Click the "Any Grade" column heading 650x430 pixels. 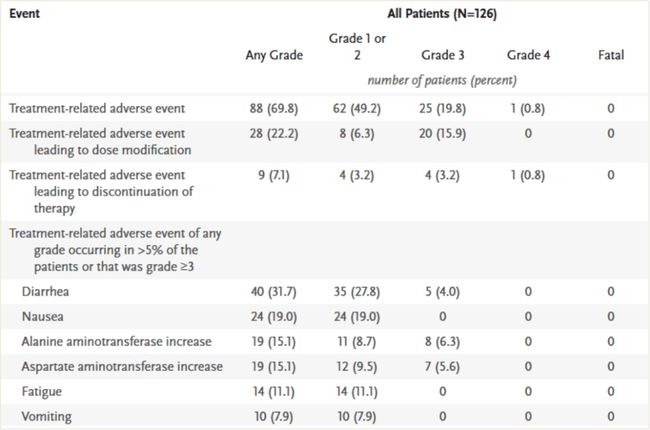pyautogui.click(x=274, y=55)
